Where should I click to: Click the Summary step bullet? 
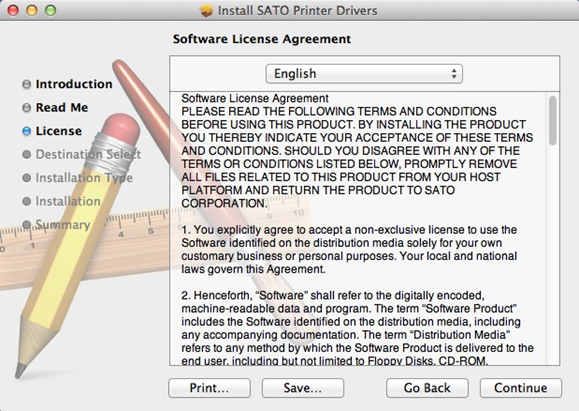pos(27,225)
